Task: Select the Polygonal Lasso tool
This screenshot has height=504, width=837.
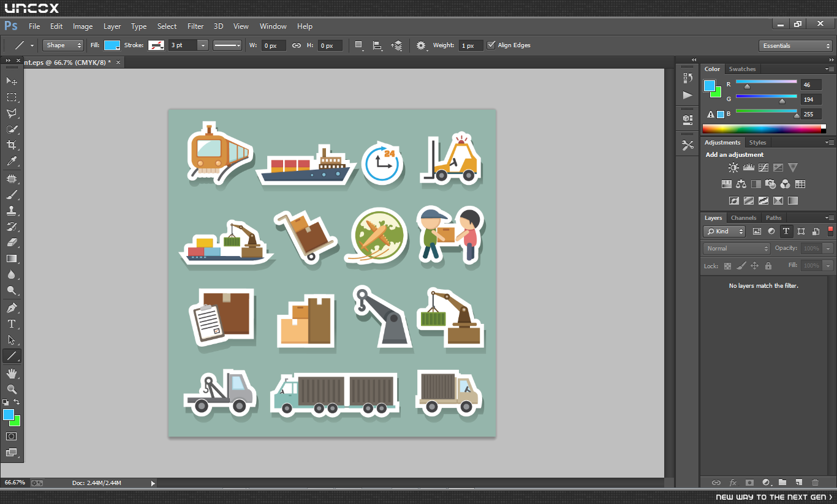Action: [12, 113]
